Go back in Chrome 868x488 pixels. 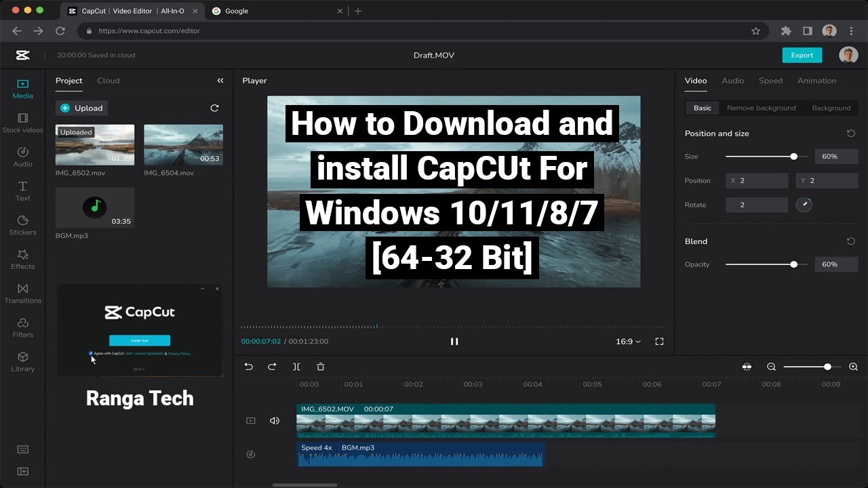coord(17,30)
